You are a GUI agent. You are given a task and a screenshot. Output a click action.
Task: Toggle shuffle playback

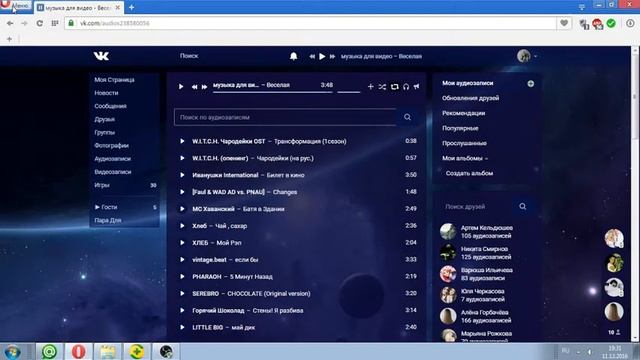382,87
